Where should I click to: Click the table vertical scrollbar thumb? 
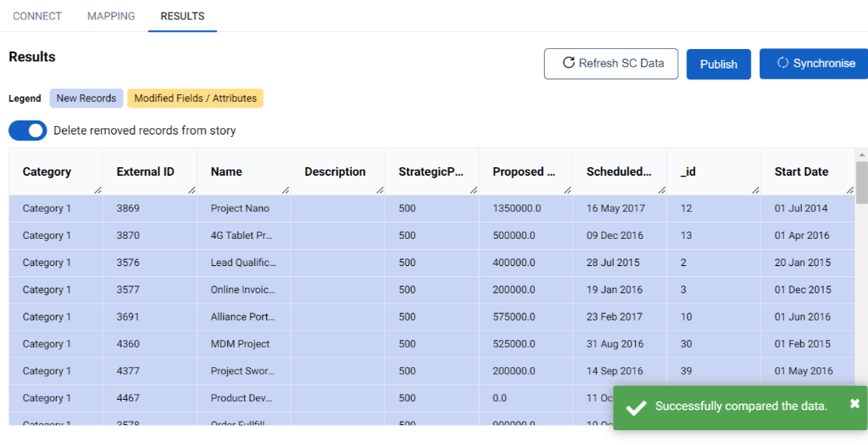[861, 183]
